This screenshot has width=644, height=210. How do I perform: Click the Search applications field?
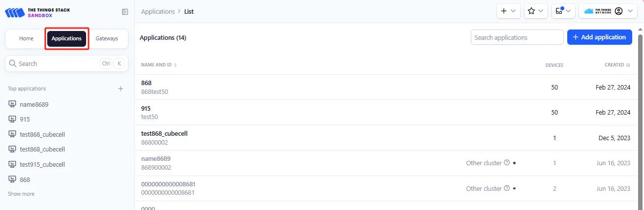(x=517, y=37)
